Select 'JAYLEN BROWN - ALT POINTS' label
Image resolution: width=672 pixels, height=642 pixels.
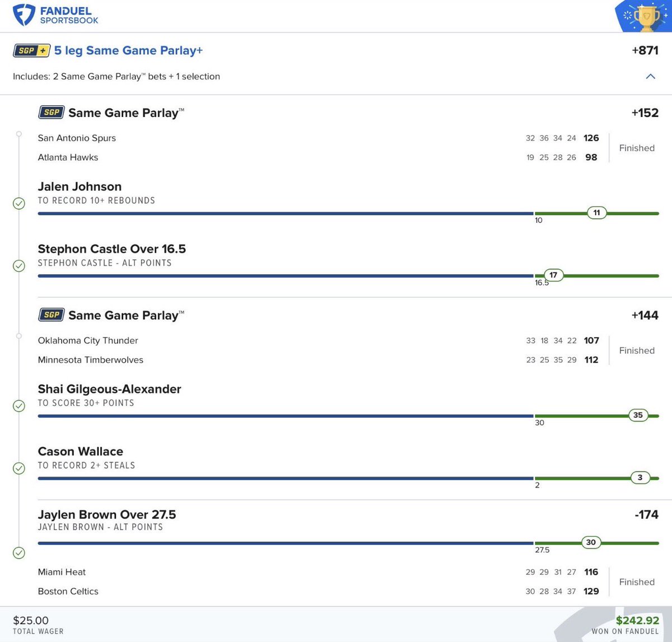tap(100, 527)
